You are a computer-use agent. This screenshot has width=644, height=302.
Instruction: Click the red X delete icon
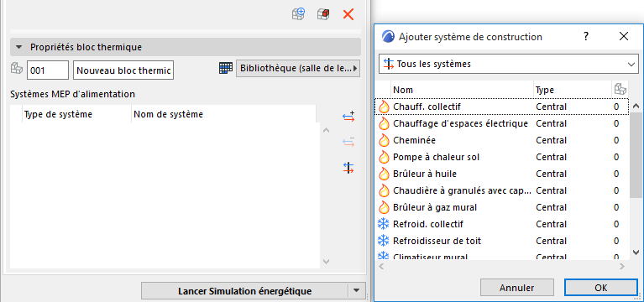pyautogui.click(x=348, y=14)
